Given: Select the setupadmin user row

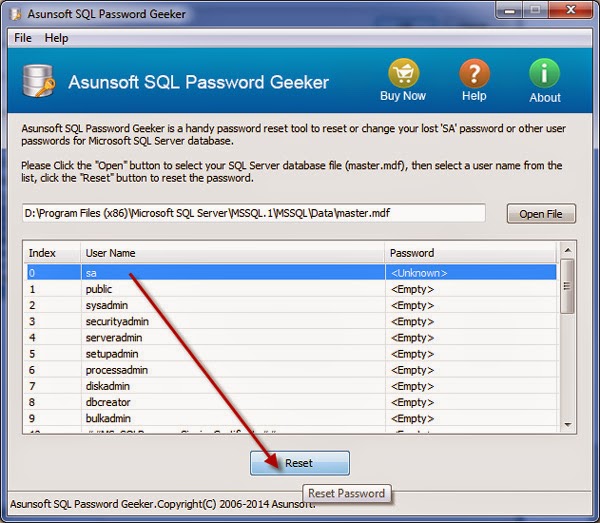Looking at the screenshot, I should (x=291, y=354).
